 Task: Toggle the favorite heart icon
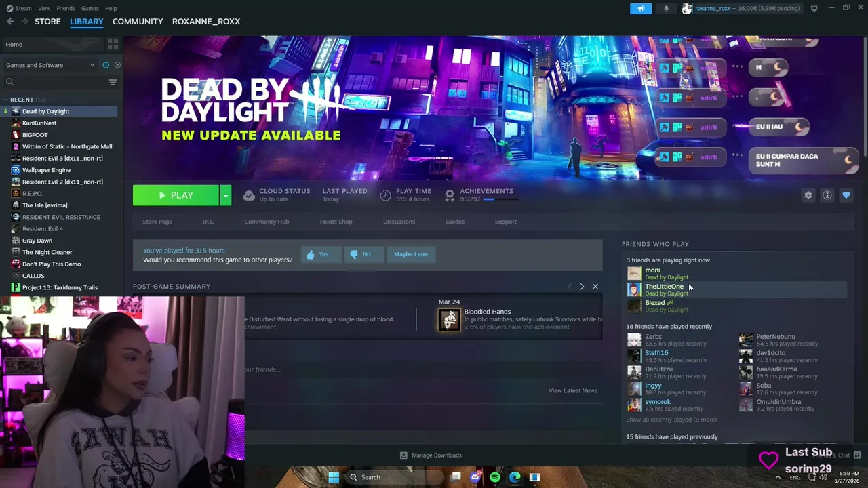846,195
